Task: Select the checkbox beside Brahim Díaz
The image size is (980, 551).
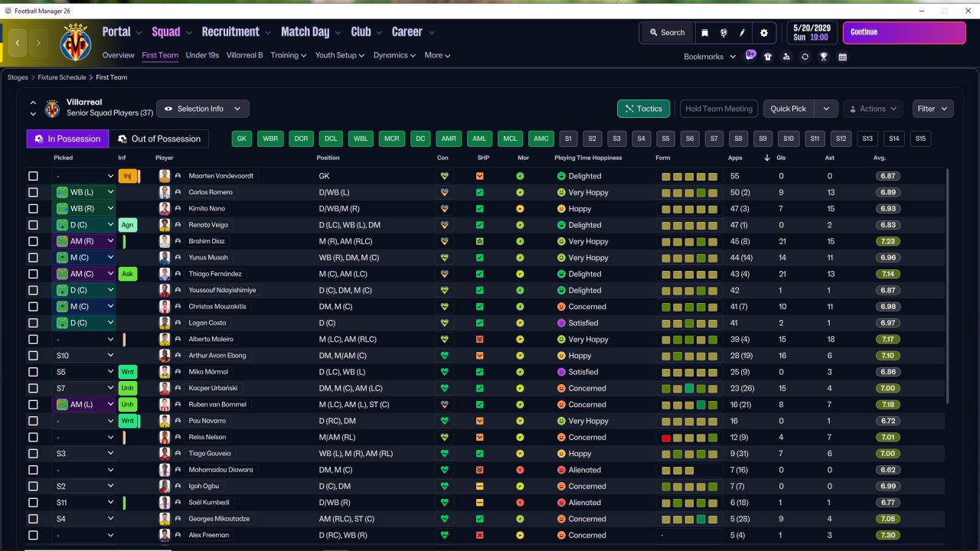Action: (33, 241)
